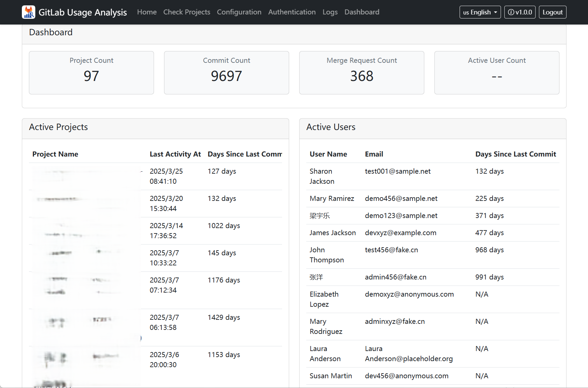
Task: Click the test001@sample.net email
Action: click(398, 171)
